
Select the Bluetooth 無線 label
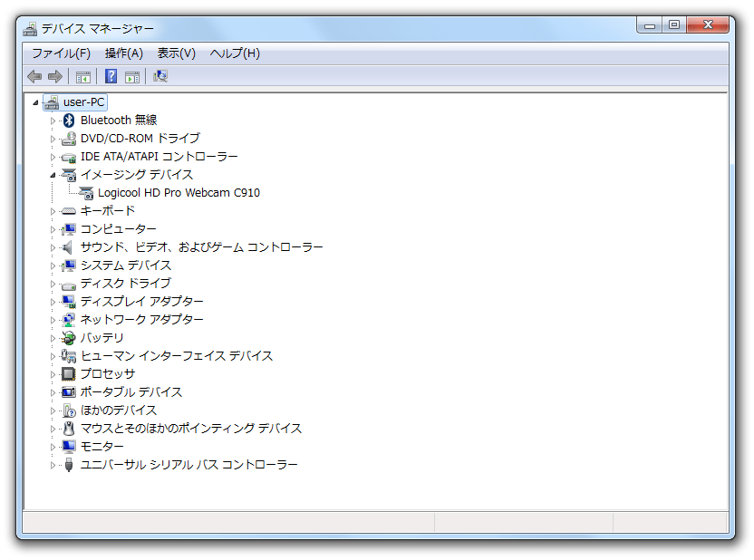tap(119, 121)
